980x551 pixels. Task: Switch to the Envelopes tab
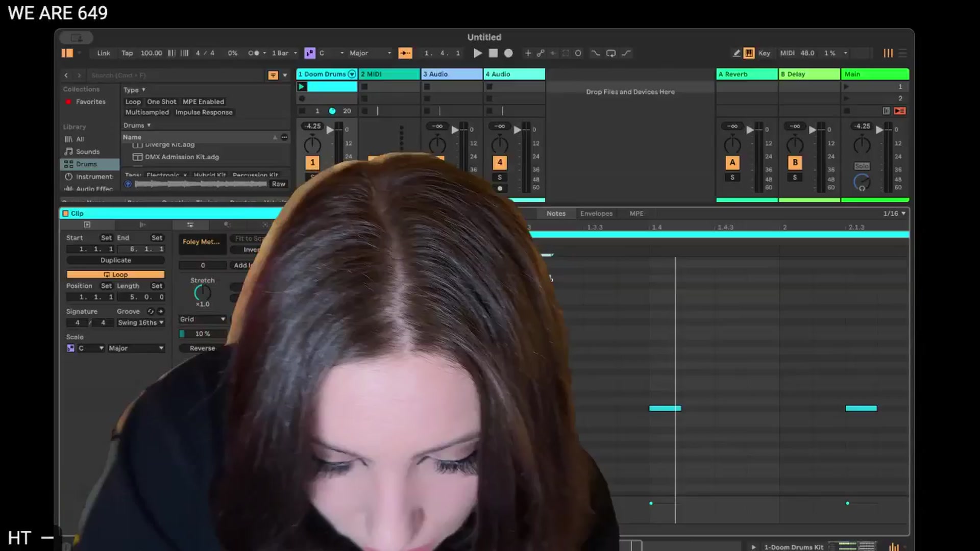click(x=596, y=214)
